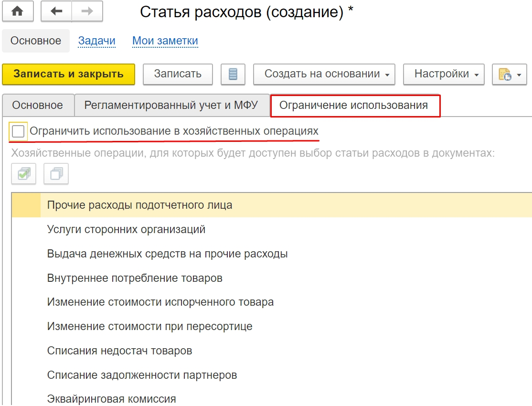
Task: Select row Внутреннее потребление товаров
Action: click(271, 278)
